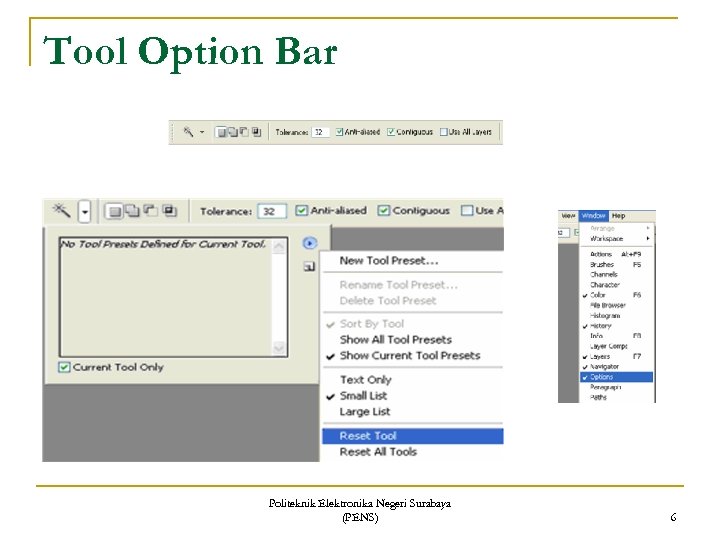Click 'No Tool Presets Defined for Current Tool.' text
The image size is (720, 540).
tap(163, 244)
